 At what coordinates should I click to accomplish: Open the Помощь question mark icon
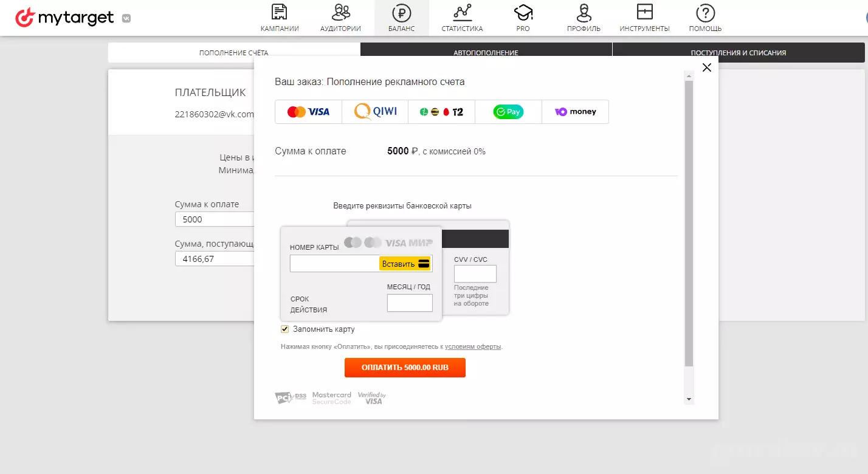click(705, 12)
